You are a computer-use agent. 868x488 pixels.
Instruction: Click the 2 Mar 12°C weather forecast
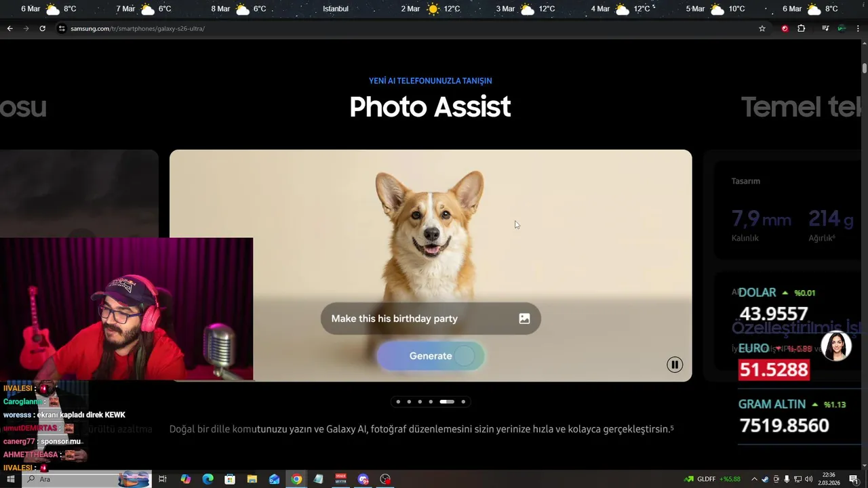tap(431, 9)
